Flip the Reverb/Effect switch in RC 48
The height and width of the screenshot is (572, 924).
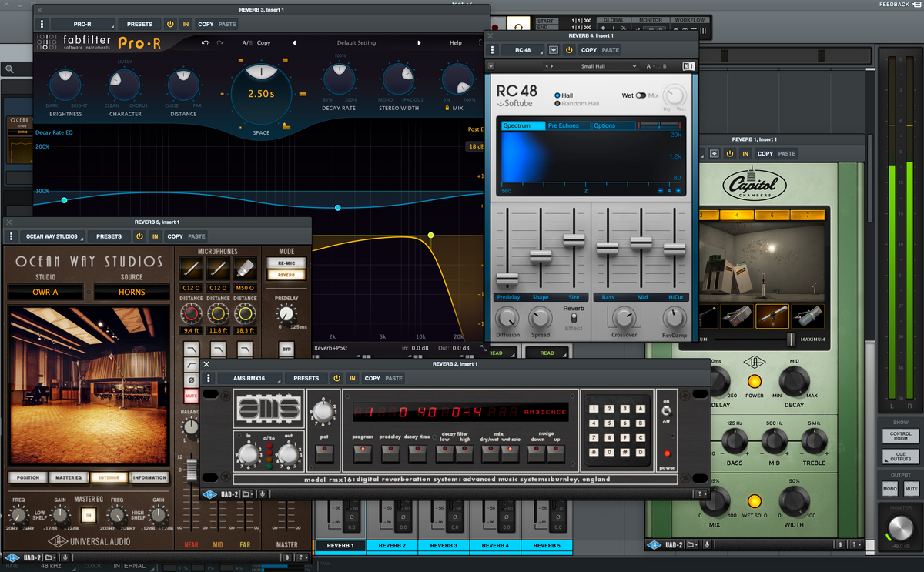573,318
